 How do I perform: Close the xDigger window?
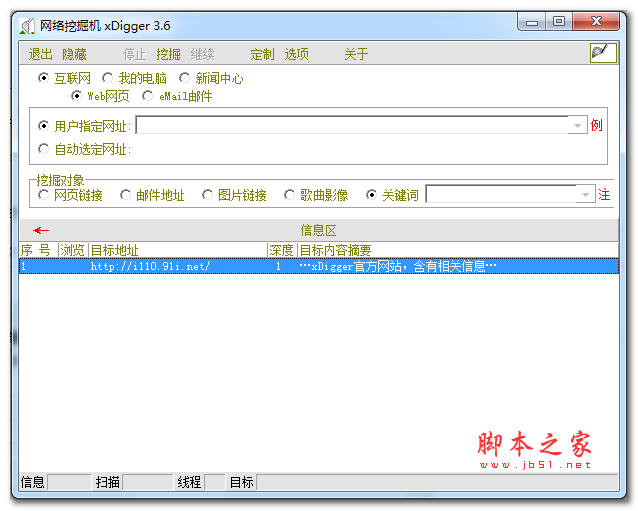tap(596, 21)
